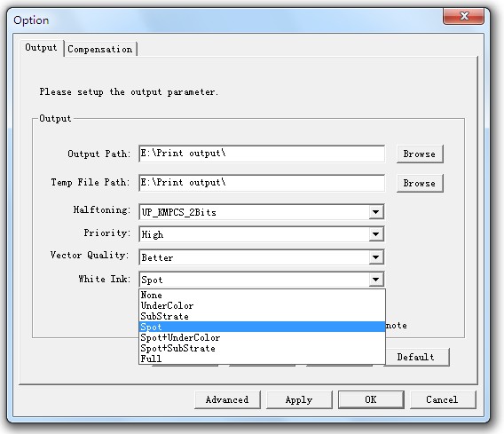This screenshot has height=434, width=504.
Task: Browse for the Temp File Path folder
Action: tap(420, 183)
